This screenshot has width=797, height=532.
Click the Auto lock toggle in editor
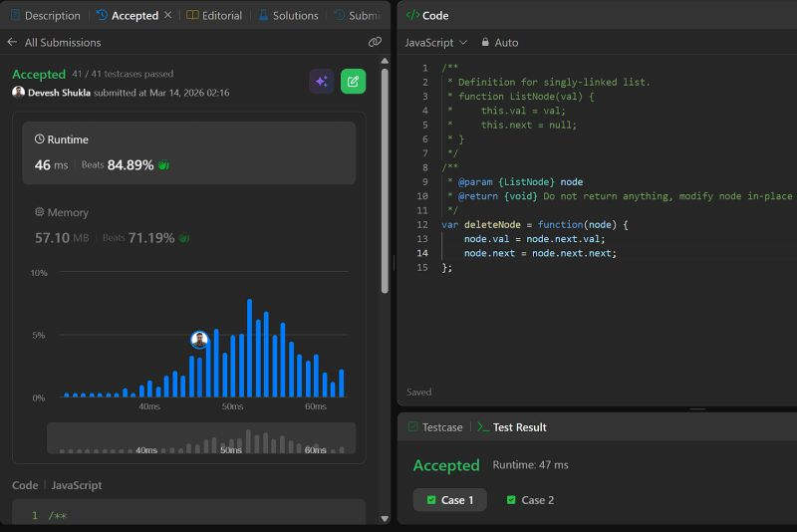tap(500, 43)
